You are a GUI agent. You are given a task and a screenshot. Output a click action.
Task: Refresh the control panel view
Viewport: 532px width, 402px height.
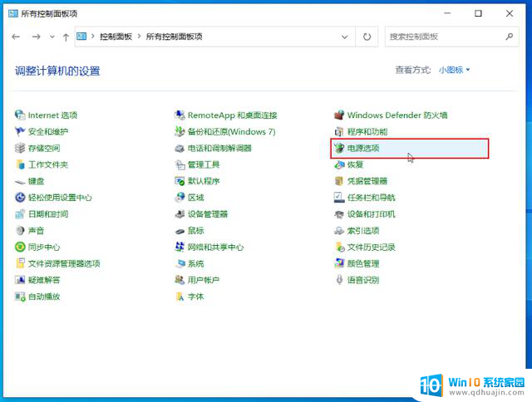pyautogui.click(x=367, y=37)
